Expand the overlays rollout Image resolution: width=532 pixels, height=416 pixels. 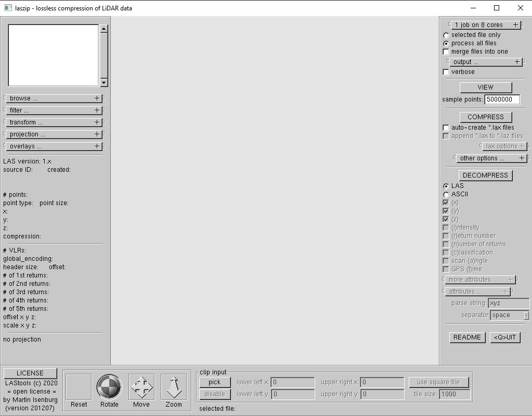(54, 146)
